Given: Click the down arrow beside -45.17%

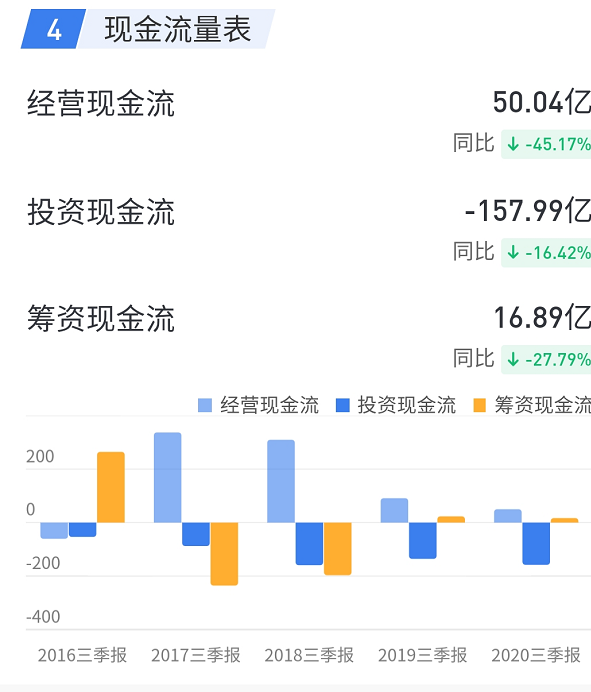Looking at the screenshot, I should coord(513,144).
